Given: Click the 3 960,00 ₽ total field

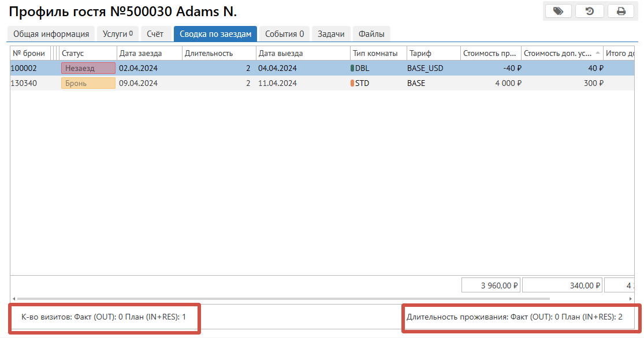Looking at the screenshot, I should point(491,285).
